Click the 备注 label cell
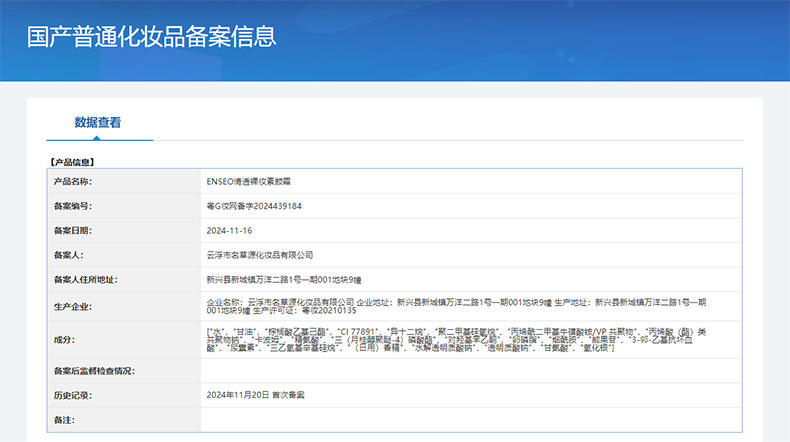This screenshot has width=790, height=442. click(x=124, y=420)
